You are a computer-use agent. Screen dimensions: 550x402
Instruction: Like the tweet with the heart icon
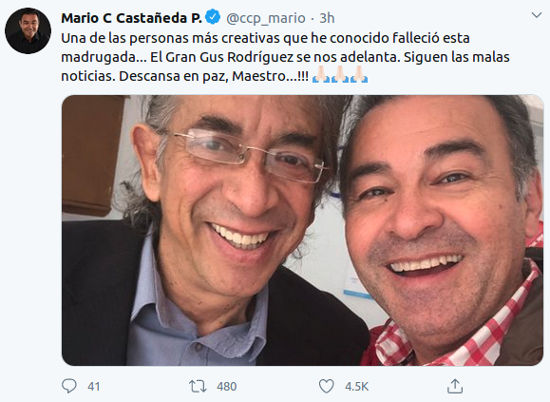click(326, 386)
